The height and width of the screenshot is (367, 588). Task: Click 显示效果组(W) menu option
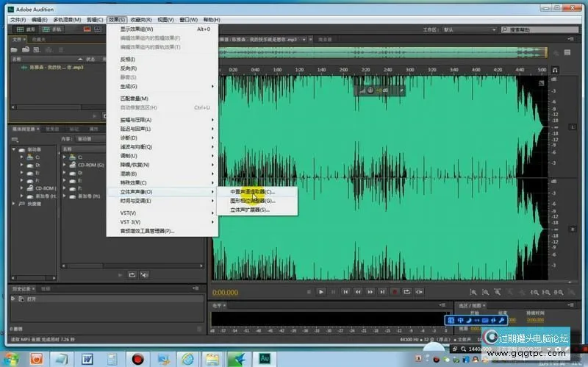pyautogui.click(x=136, y=29)
